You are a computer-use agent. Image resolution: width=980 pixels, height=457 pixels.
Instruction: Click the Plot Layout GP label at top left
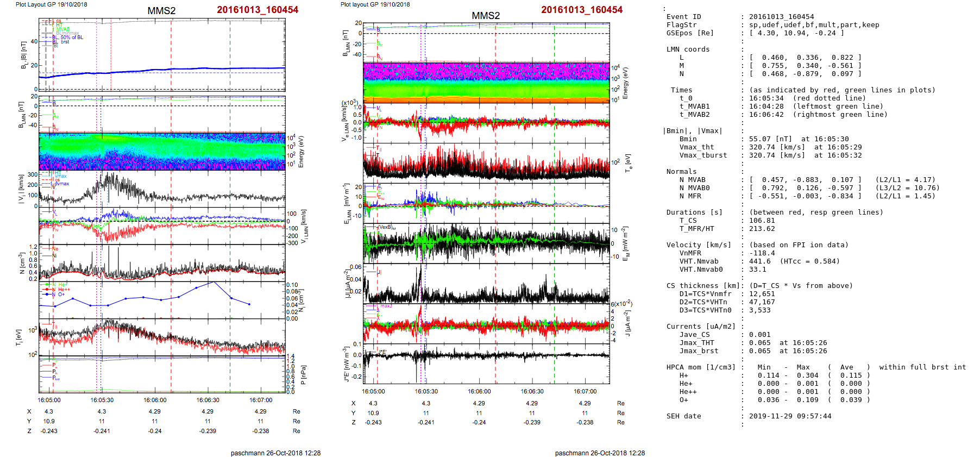51,4
